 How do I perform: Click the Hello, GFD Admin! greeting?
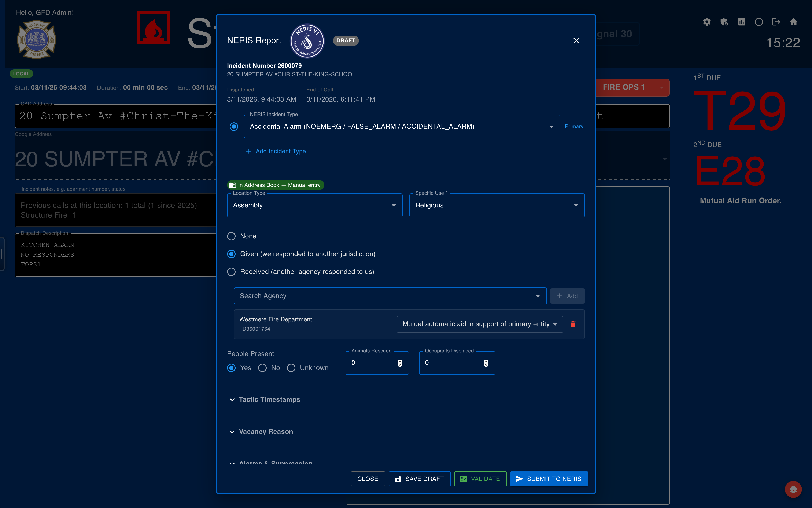45,12
